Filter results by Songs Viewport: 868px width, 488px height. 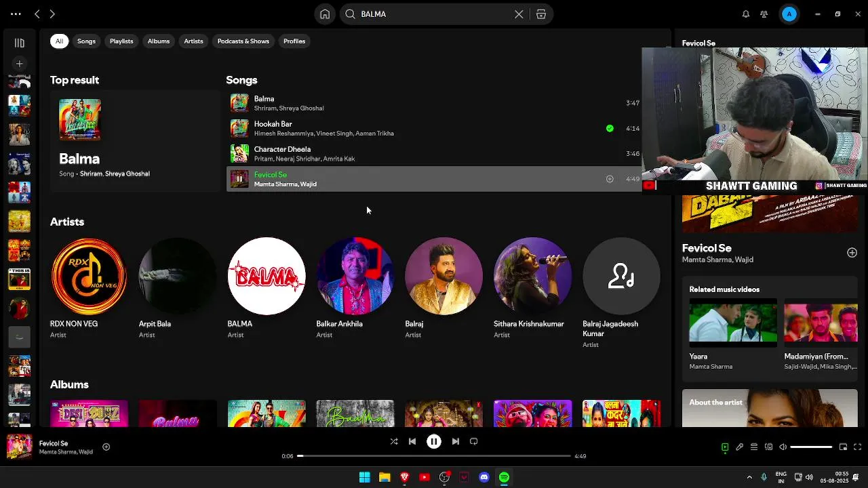coord(86,41)
